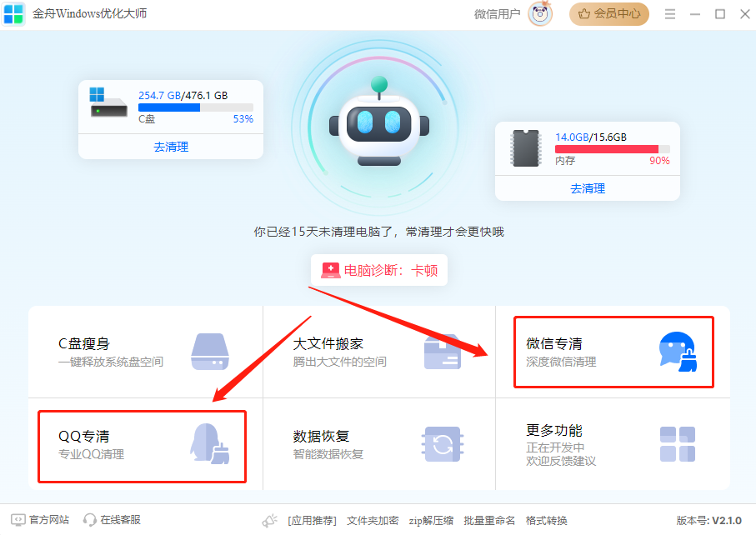The width and height of the screenshot is (756, 535).
Task: Open the 格式转换 recommended app
Action: (546, 521)
